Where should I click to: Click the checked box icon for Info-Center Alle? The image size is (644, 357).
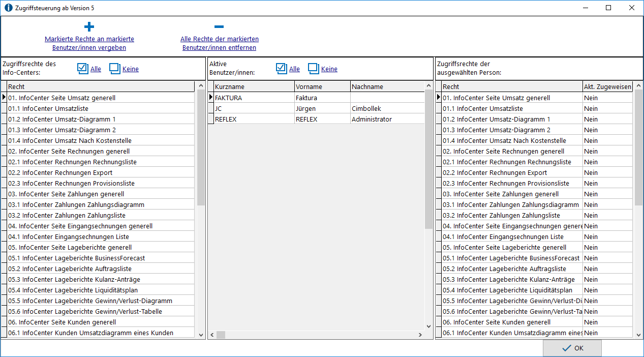(x=83, y=69)
